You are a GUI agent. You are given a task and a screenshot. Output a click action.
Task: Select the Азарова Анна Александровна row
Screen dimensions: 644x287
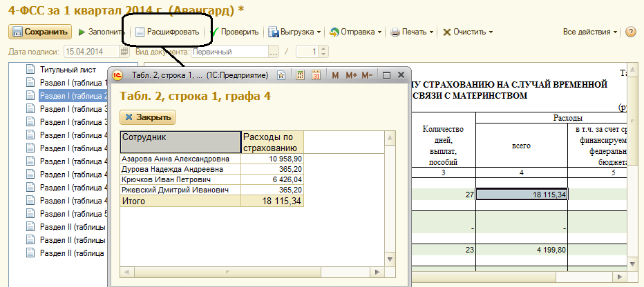pyautogui.click(x=180, y=159)
